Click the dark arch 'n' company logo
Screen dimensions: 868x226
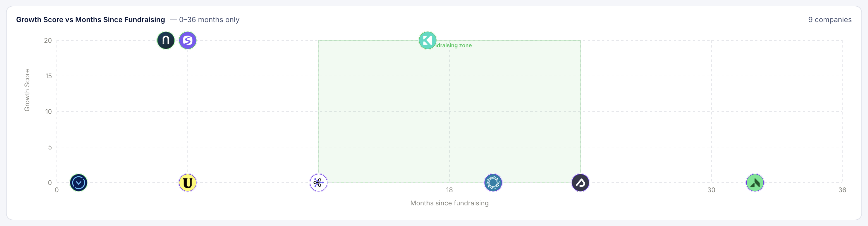click(166, 40)
